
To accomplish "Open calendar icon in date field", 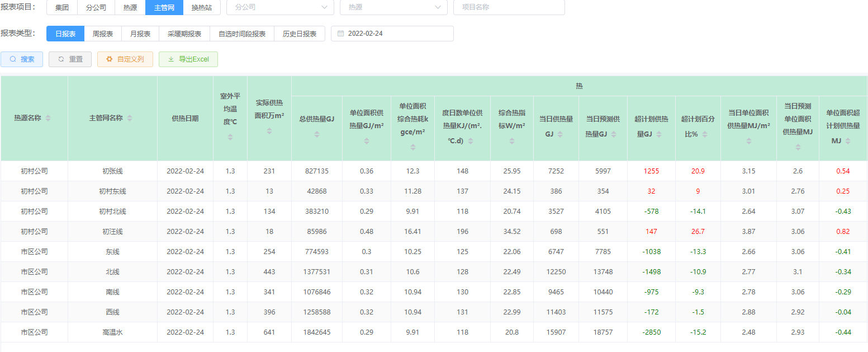I will point(340,34).
